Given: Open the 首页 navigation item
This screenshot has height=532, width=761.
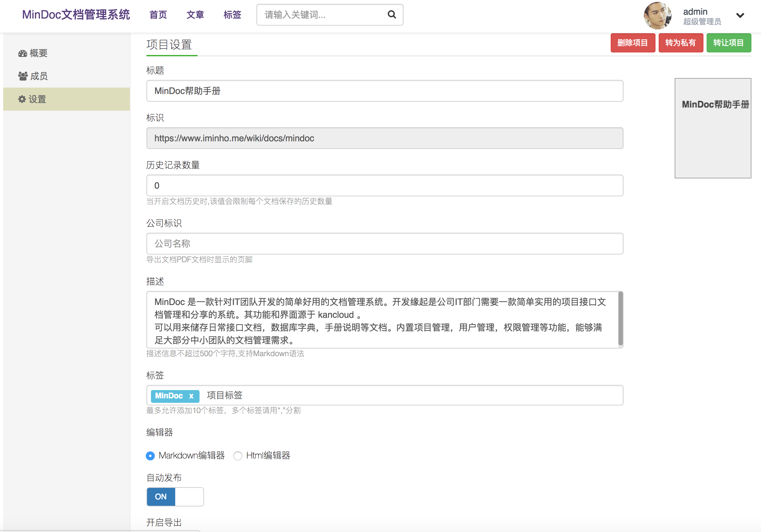Looking at the screenshot, I should click(158, 15).
